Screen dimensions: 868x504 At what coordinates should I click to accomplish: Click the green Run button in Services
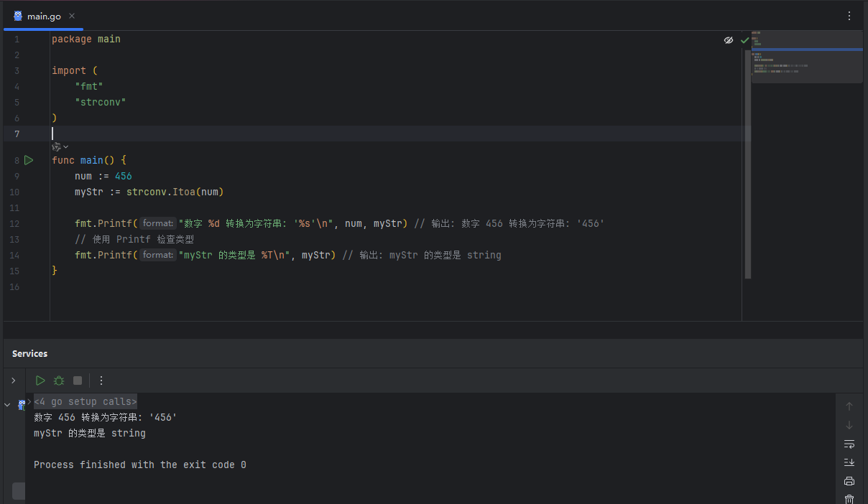coord(40,381)
